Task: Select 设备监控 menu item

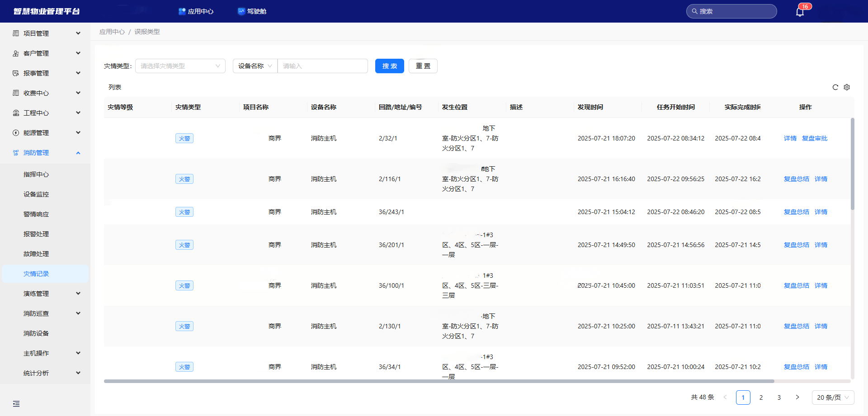Action: click(x=36, y=194)
